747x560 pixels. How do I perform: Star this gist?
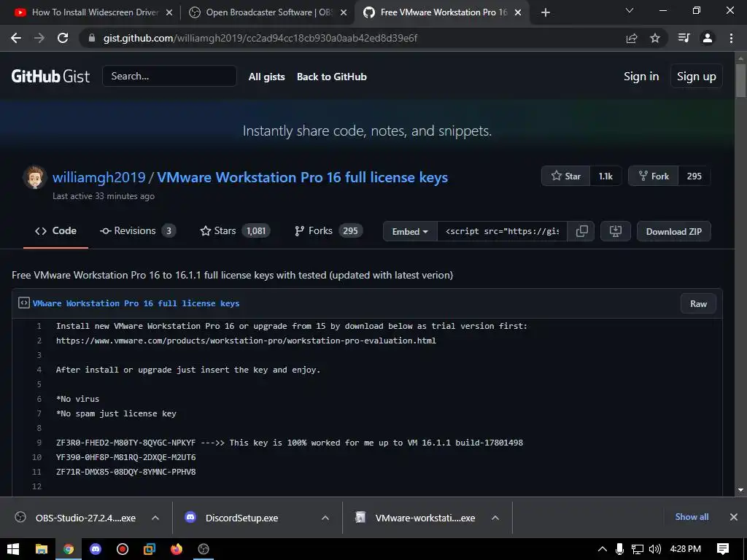tap(566, 176)
